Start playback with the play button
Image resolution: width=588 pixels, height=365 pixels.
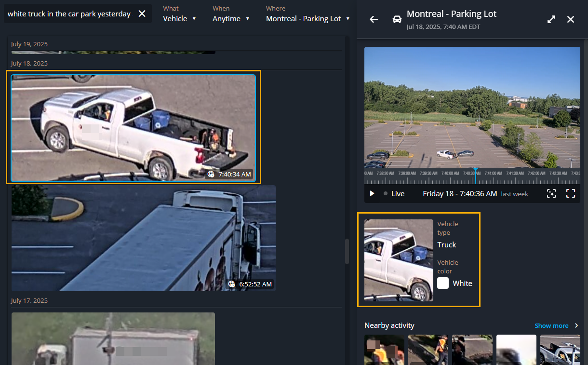coord(372,193)
